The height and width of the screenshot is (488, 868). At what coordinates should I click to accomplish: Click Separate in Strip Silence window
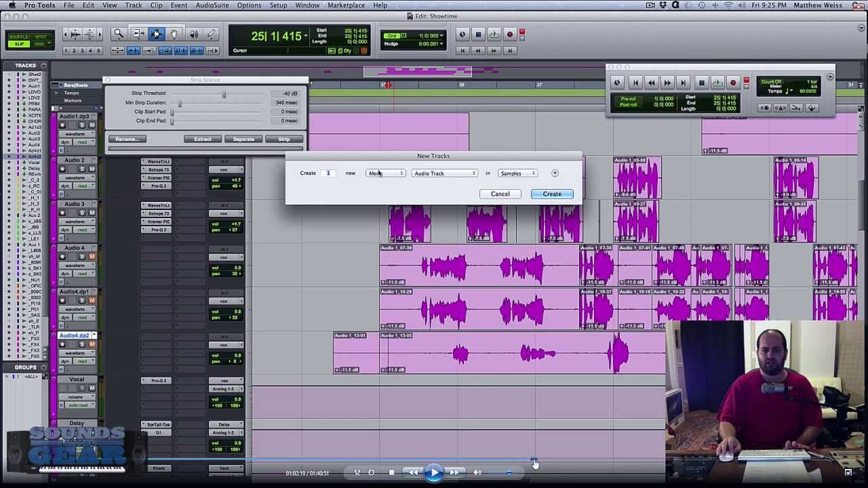243,139
